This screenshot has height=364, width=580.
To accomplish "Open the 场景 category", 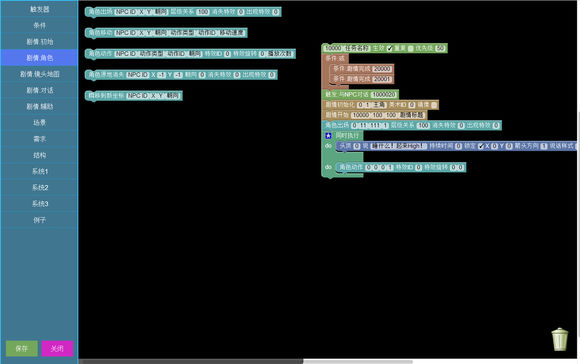I will click(39, 122).
